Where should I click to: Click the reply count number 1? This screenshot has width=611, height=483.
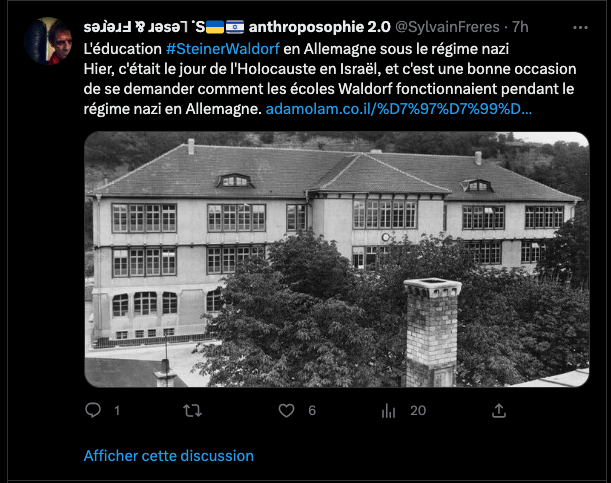(x=117, y=411)
